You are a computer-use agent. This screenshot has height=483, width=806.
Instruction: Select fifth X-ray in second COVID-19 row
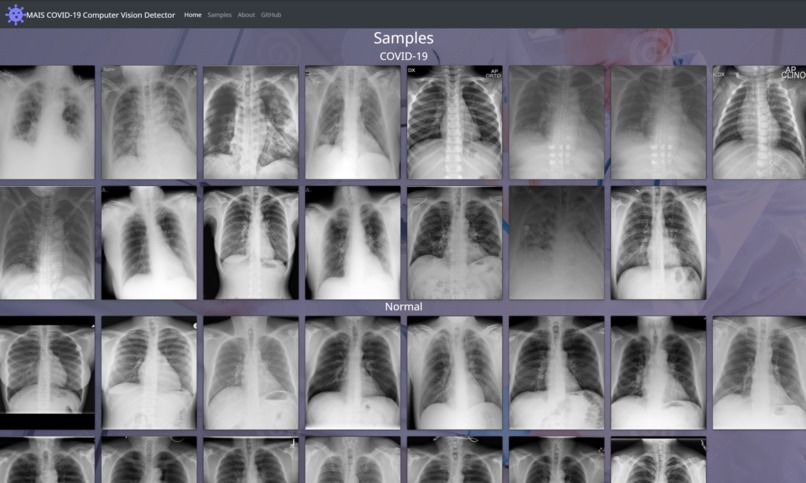[454, 243]
